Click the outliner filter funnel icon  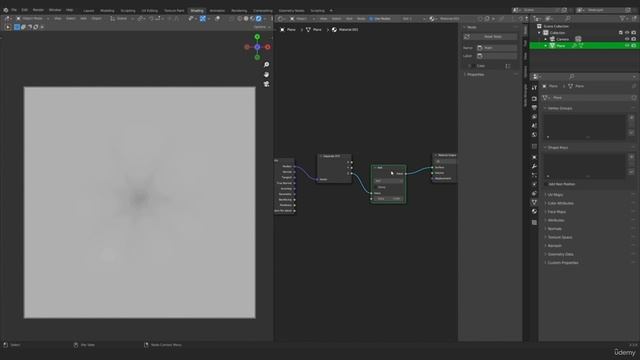click(x=622, y=19)
